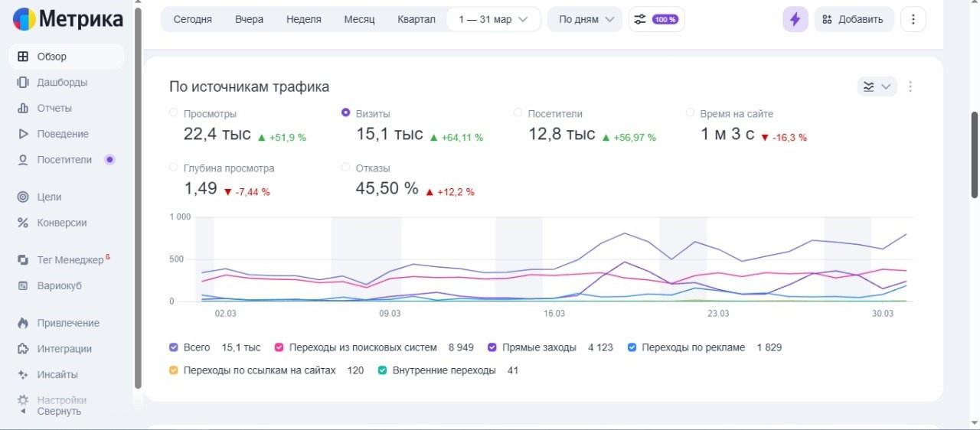The height and width of the screenshot is (430, 980).
Task: Toggle Внутренние переходы legend checkbox
Action: [382, 370]
